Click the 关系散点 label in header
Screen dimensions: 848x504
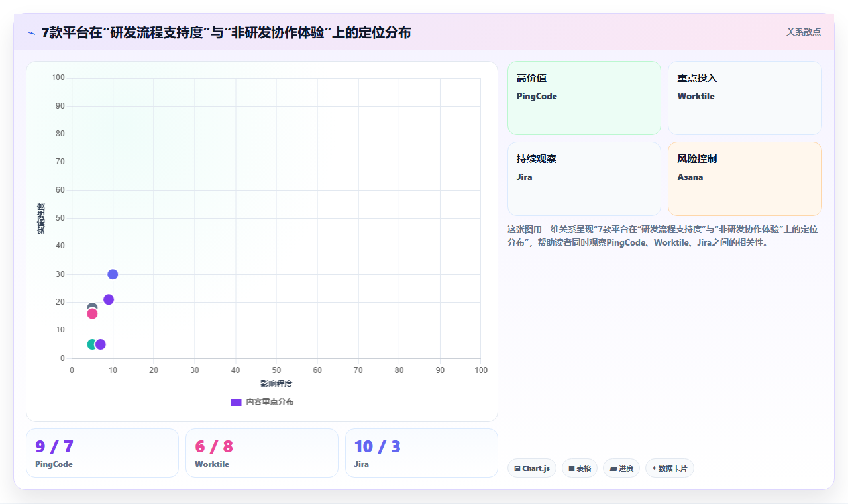tap(803, 32)
